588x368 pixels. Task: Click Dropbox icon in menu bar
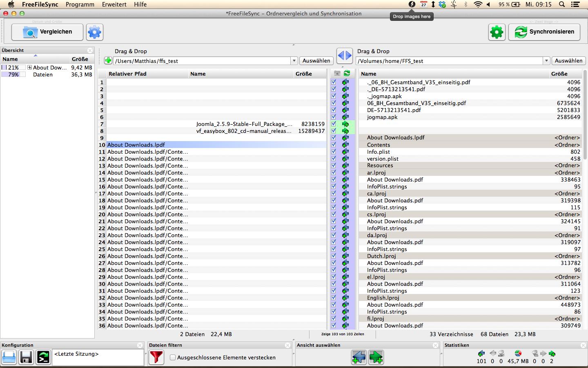click(442, 4)
